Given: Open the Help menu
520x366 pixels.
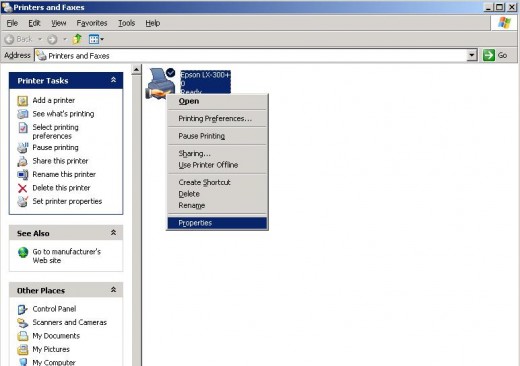Looking at the screenshot, I should tap(153, 23).
